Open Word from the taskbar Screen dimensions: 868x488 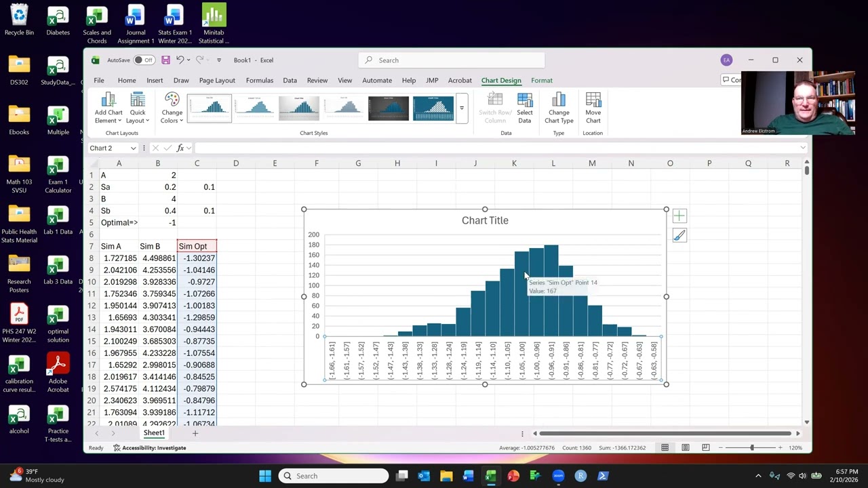469,476
